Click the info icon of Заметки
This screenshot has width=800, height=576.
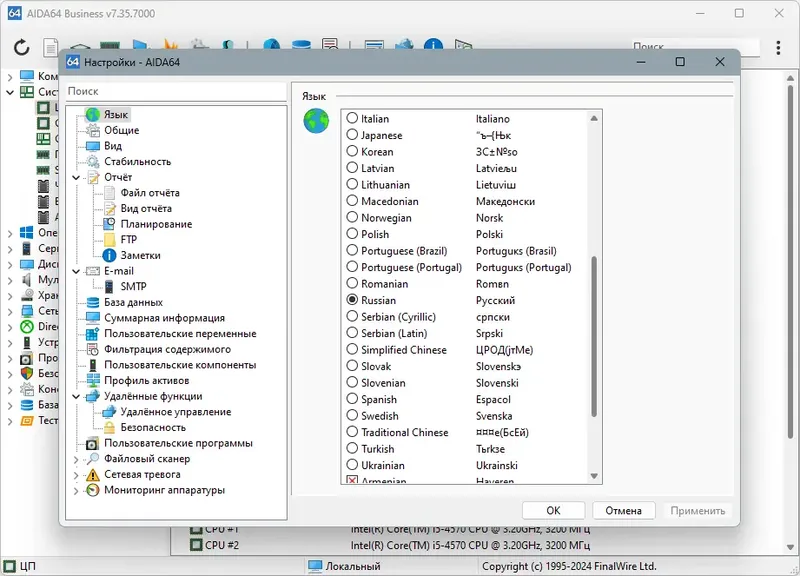pos(109,256)
